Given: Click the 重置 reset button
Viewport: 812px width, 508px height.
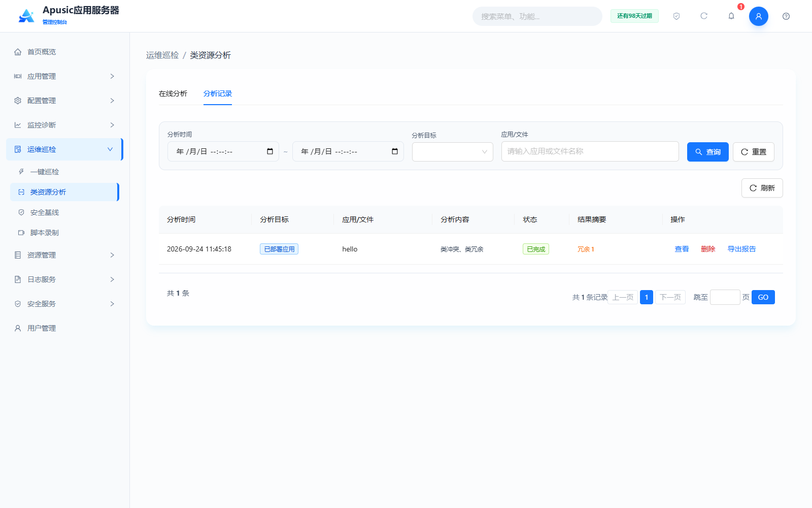Looking at the screenshot, I should coord(754,152).
